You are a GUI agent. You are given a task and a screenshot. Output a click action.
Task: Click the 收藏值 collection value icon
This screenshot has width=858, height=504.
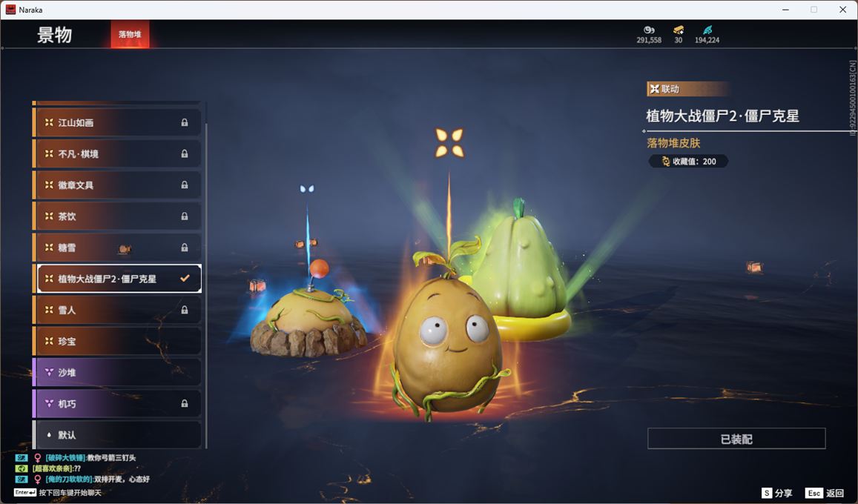[x=666, y=162]
